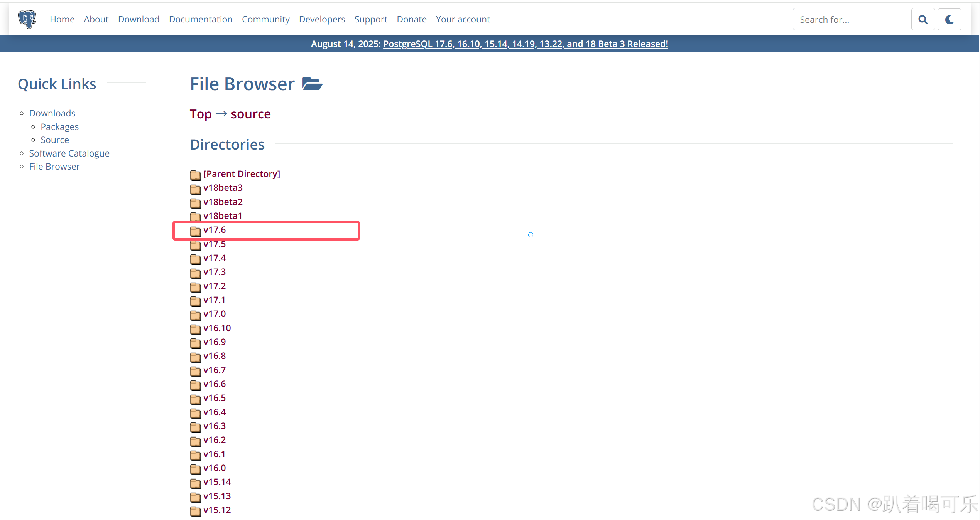Image resolution: width=980 pixels, height=520 pixels.
Task: Focus the Search for... input field
Action: (852, 19)
